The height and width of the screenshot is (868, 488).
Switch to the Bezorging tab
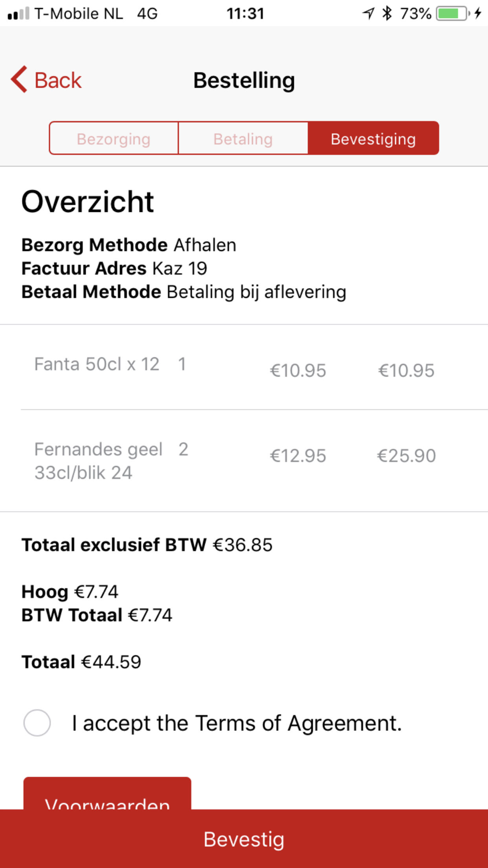[114, 139]
